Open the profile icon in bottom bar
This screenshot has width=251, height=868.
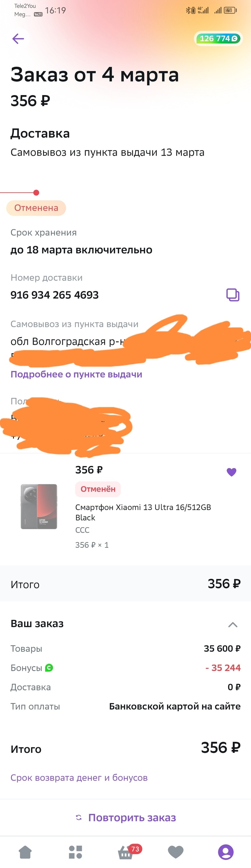coord(226,852)
